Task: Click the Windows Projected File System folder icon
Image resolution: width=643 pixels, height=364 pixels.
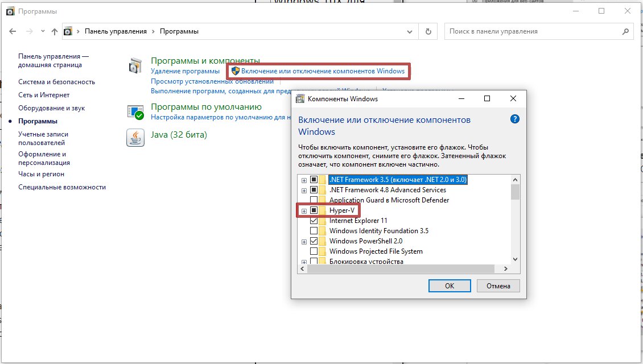Action: pos(322,251)
